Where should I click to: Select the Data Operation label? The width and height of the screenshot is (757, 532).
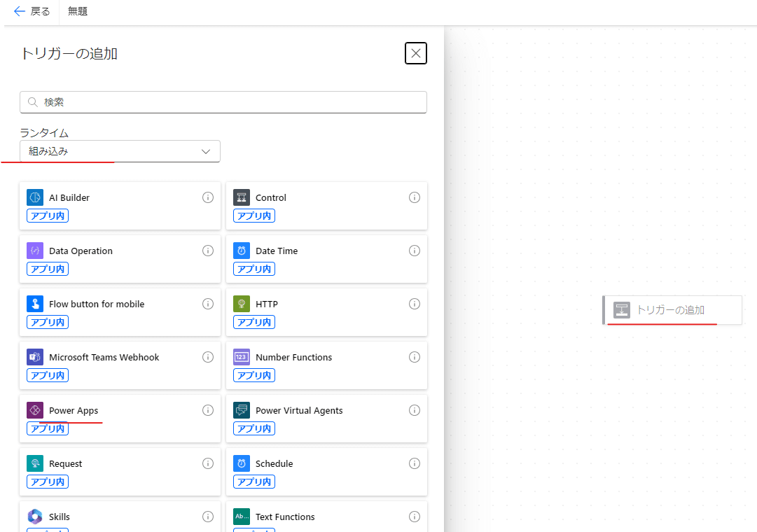pyautogui.click(x=81, y=251)
